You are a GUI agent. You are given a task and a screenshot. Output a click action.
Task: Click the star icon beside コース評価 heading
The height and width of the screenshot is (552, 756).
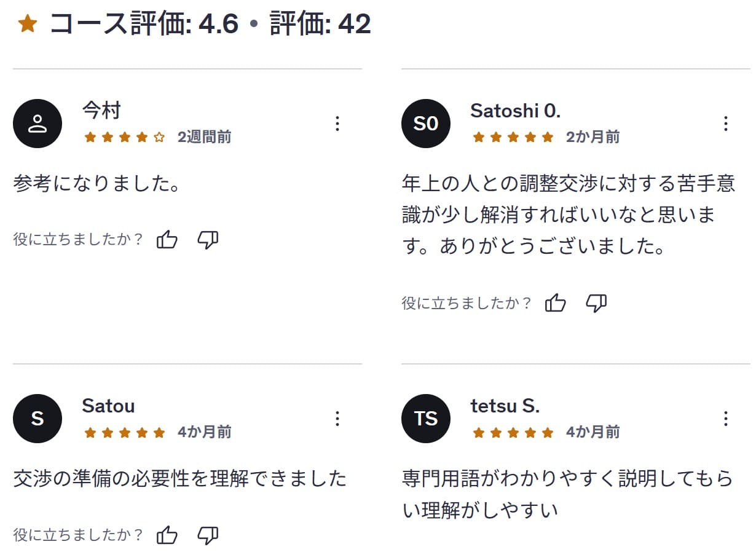(28, 23)
